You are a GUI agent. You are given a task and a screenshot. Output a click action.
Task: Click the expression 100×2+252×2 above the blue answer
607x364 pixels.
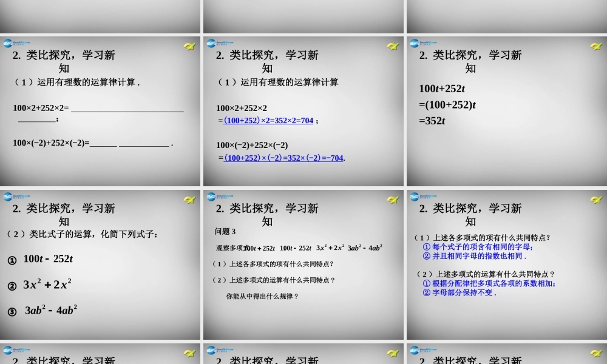coord(242,108)
